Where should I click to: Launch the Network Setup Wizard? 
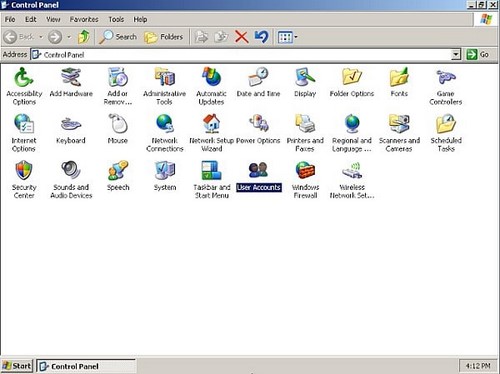click(211, 133)
